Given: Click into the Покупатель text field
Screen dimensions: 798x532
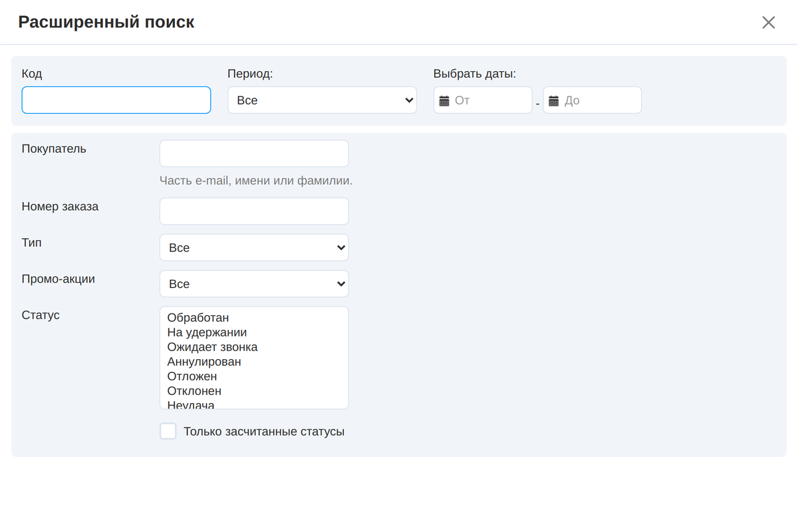Looking at the screenshot, I should [254, 154].
